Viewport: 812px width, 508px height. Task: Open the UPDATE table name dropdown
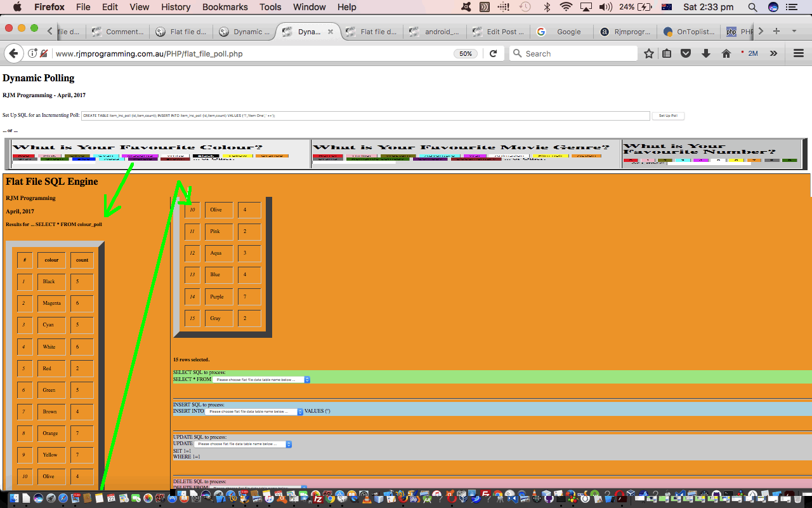(243, 444)
